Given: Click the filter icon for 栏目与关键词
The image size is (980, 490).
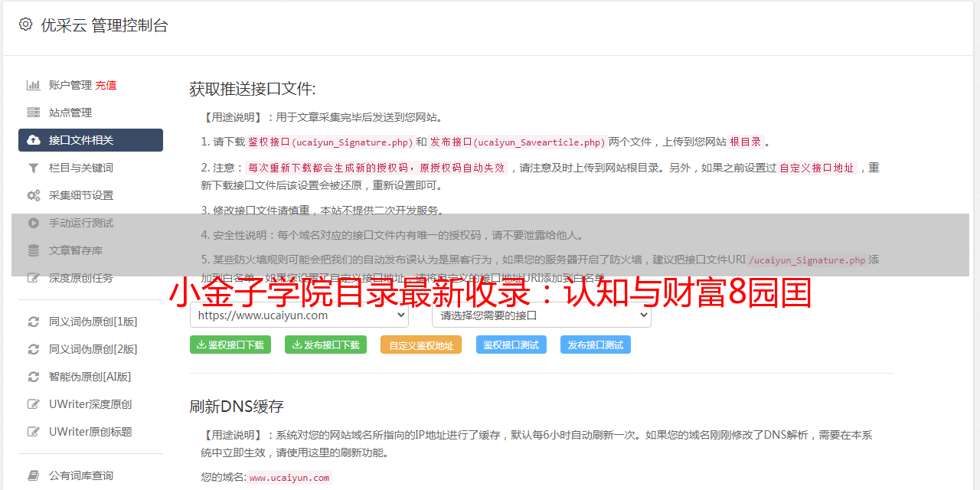Looking at the screenshot, I should point(34,168).
